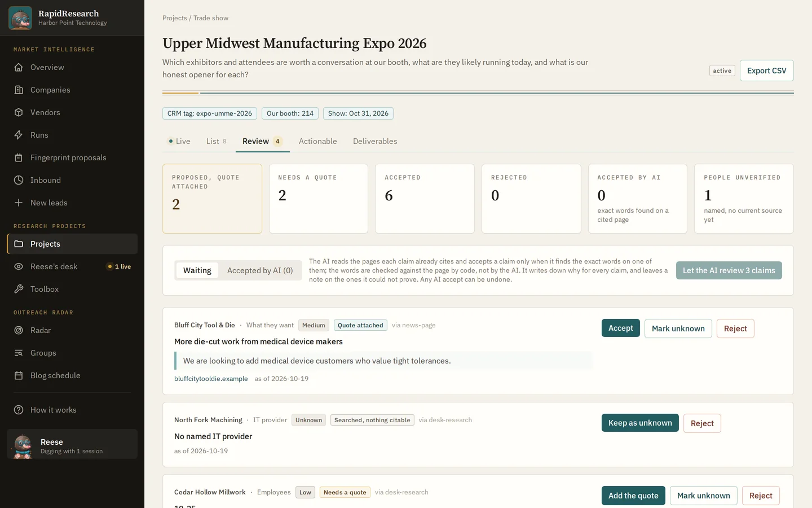This screenshot has width=812, height=508.
Task: Mark Cedar Hollow Millwork claim unknown
Action: (703, 496)
